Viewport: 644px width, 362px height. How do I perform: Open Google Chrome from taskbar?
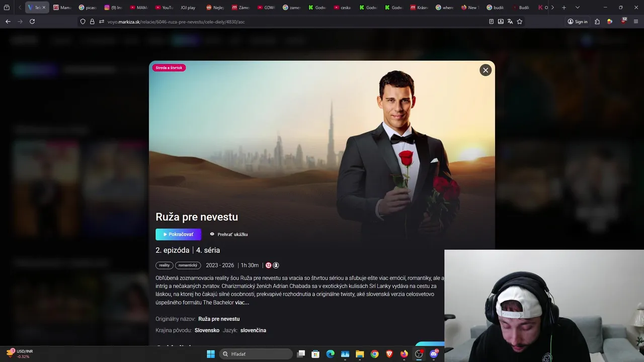pyautogui.click(x=374, y=354)
